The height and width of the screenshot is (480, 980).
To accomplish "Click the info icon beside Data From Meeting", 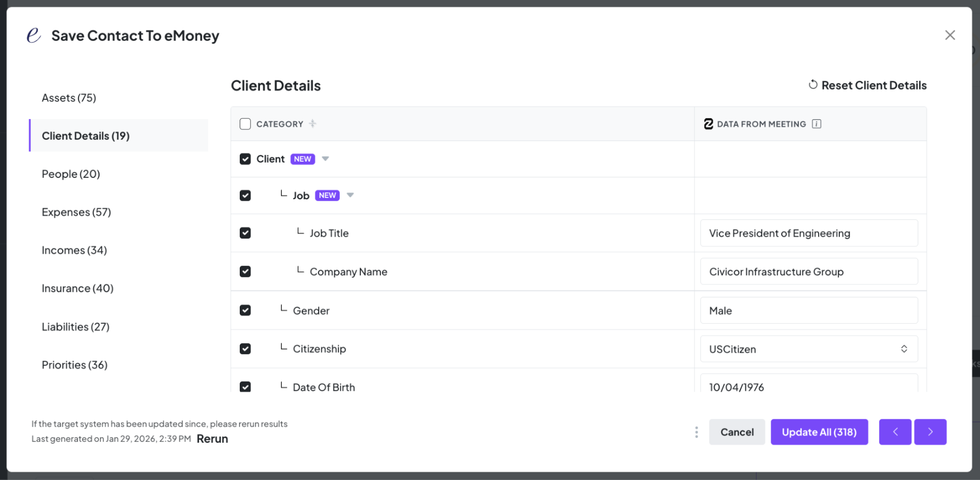I will [x=816, y=124].
